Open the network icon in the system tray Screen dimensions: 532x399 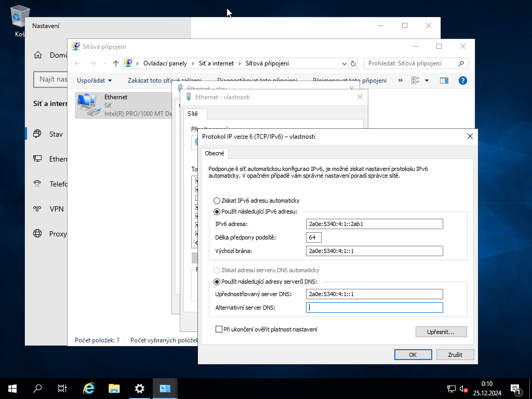(x=451, y=389)
